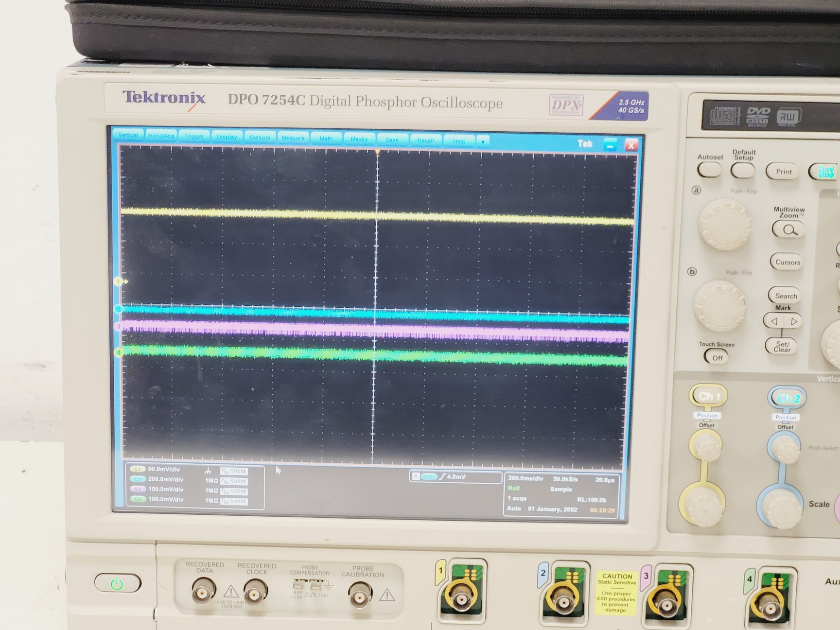Open the Measure menu
The width and height of the screenshot is (840, 630).
(293, 138)
